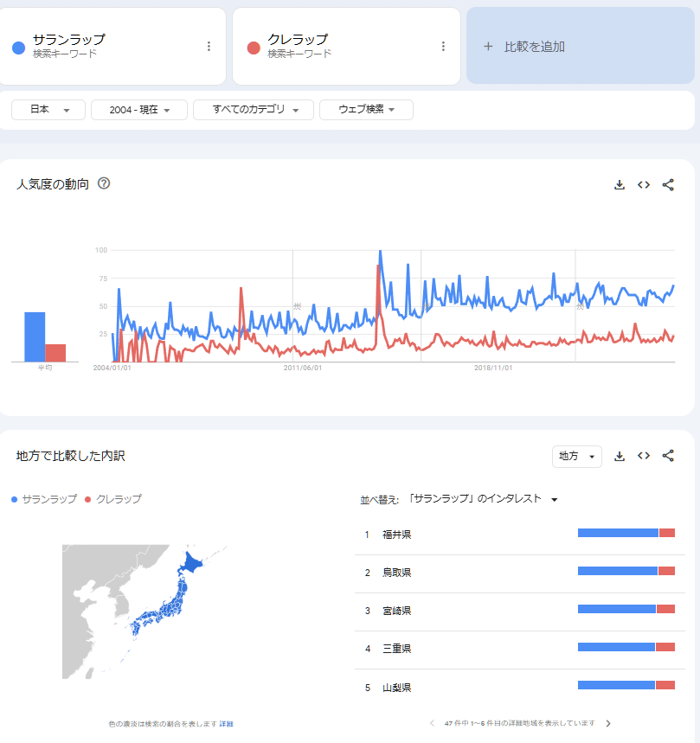This screenshot has height=743, width=700.
Task: Download the 人気度の動向 chart data
Action: (620, 184)
